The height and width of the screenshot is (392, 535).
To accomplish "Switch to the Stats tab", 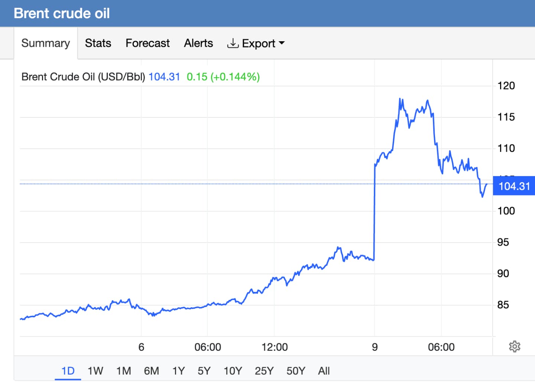I will [98, 43].
